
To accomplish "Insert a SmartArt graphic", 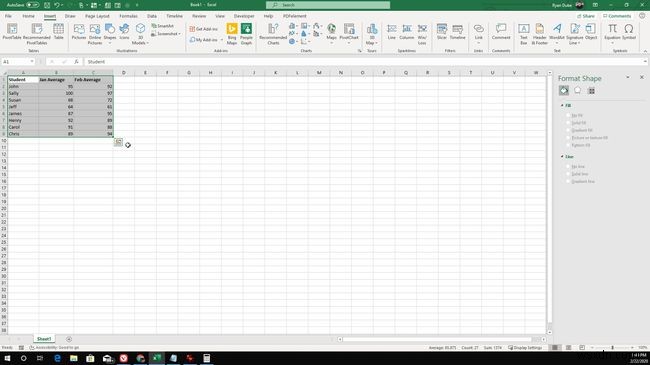I will (x=162, y=26).
